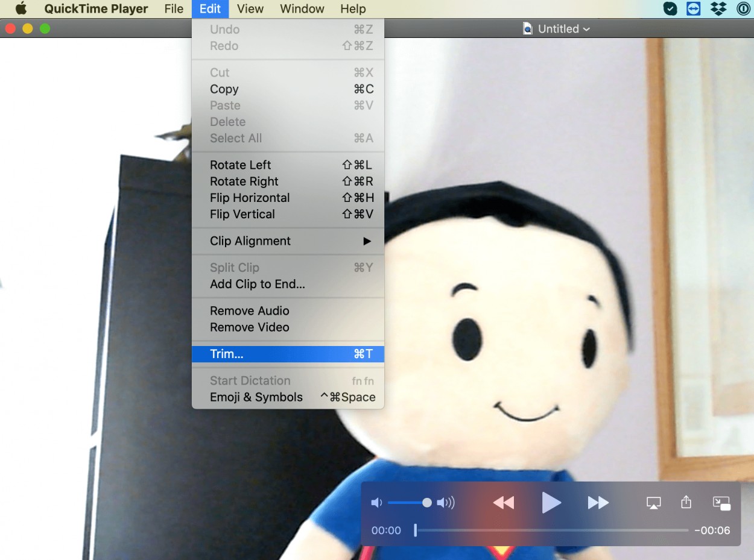Click the fast forward button

(598, 503)
